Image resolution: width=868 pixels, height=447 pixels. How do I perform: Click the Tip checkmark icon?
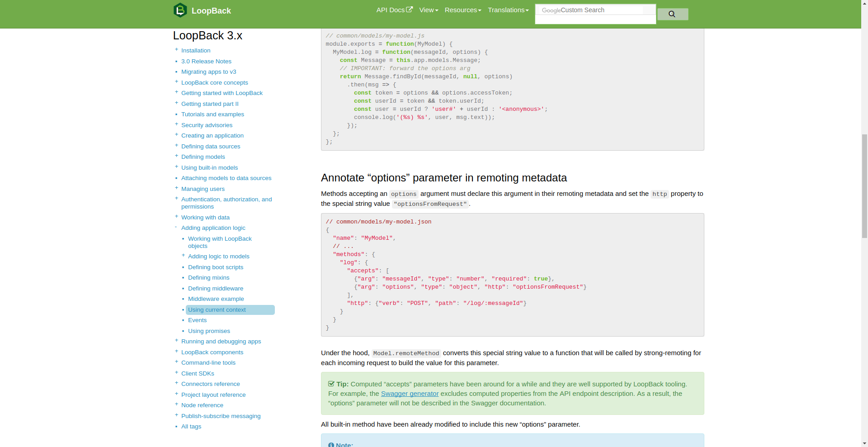(x=331, y=384)
